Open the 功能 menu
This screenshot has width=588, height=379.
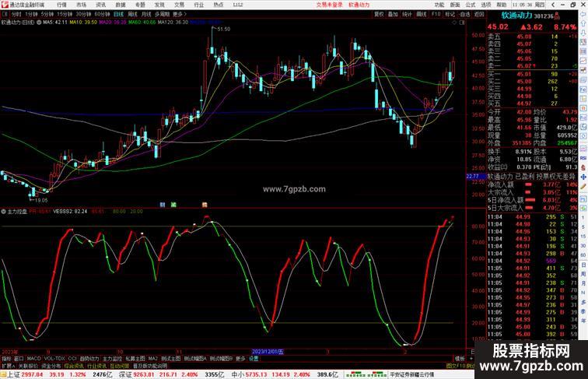[439, 5]
